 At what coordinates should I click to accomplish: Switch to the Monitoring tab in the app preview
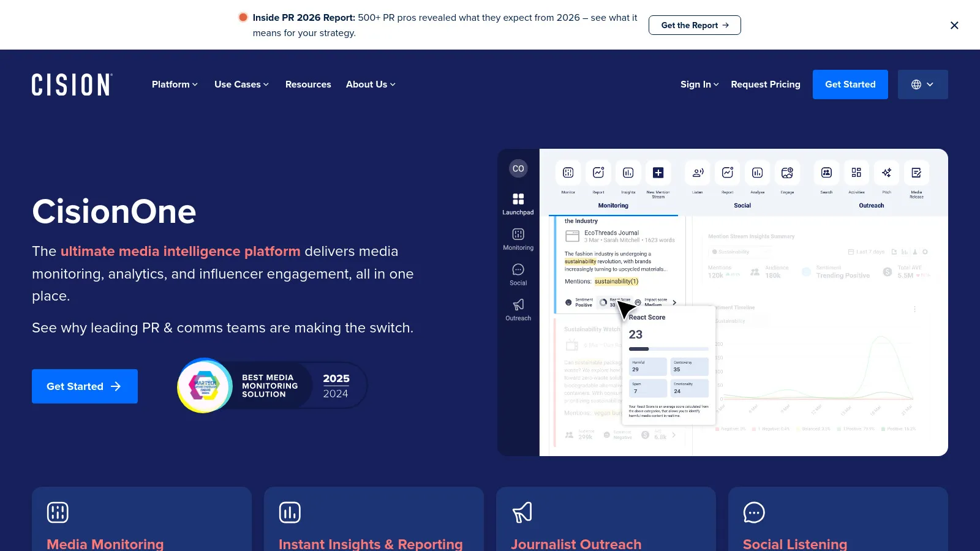pos(612,206)
